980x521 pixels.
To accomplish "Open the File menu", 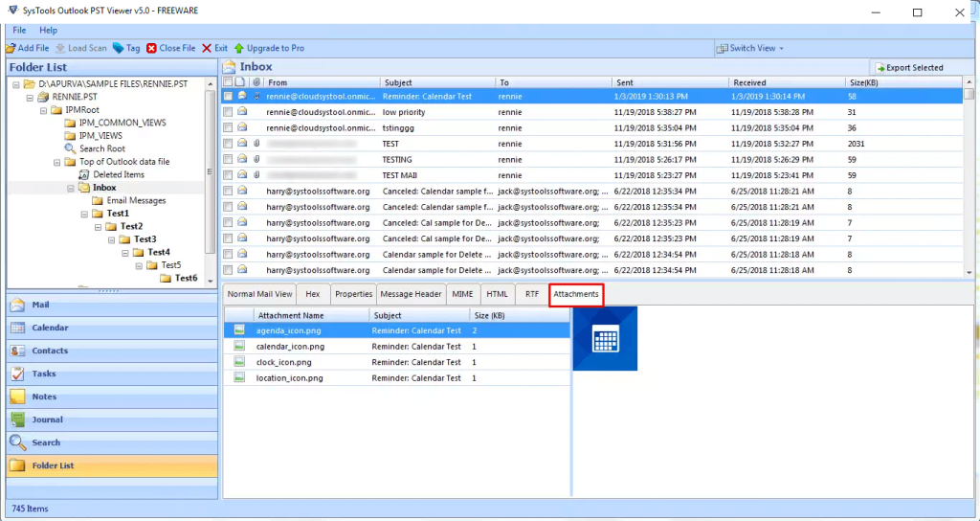I will coord(19,30).
